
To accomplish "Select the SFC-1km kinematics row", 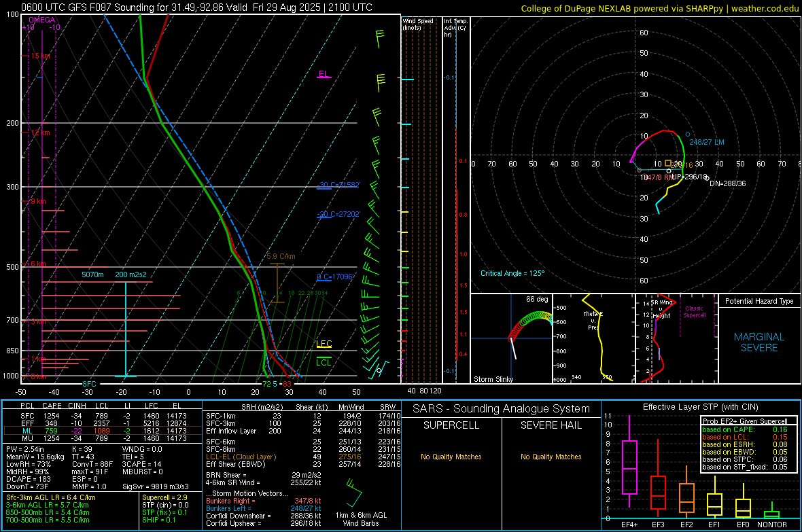I will click(303, 416).
